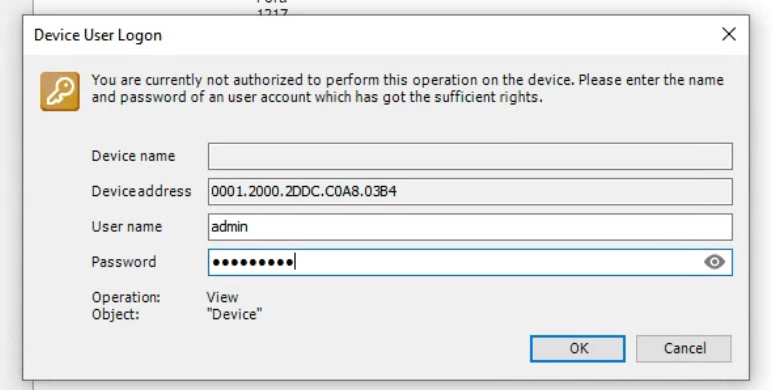This screenshot has height=390, width=772.
Task: Click the not authorized message text
Action: (408, 88)
